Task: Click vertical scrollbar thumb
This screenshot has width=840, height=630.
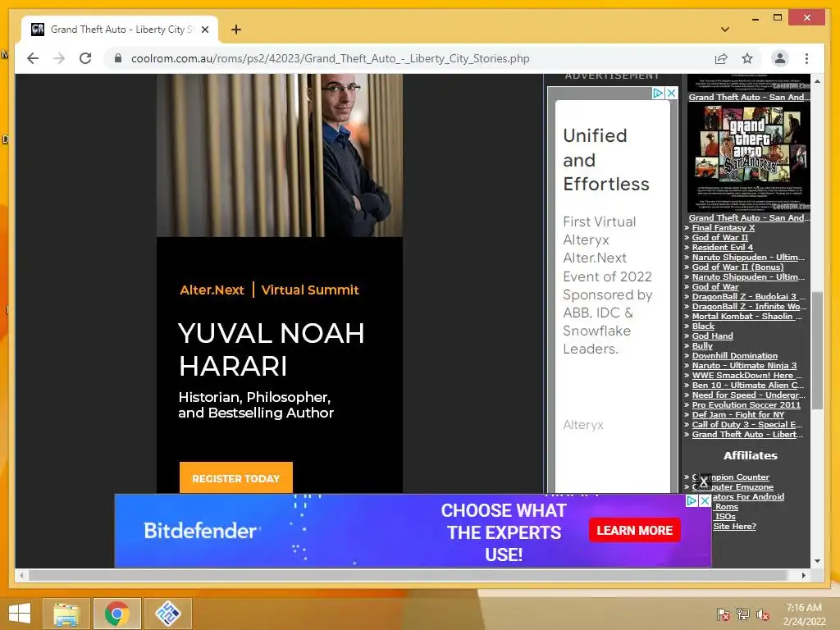Action: pyautogui.click(x=817, y=350)
